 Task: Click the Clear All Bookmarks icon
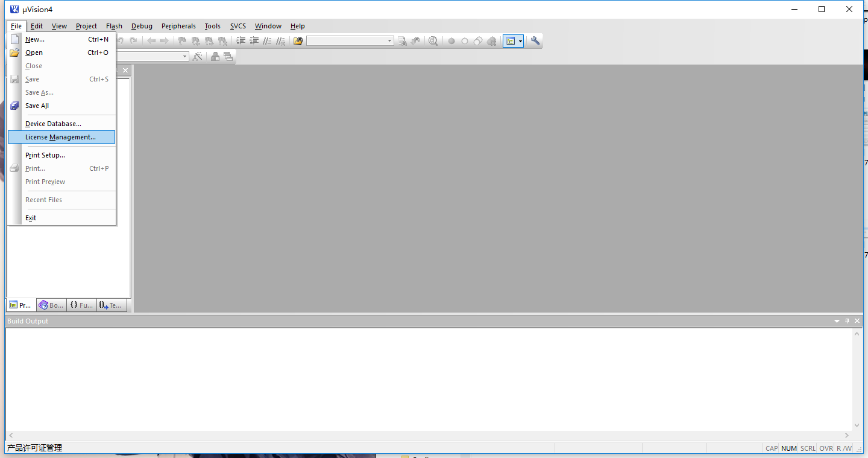[x=222, y=41]
